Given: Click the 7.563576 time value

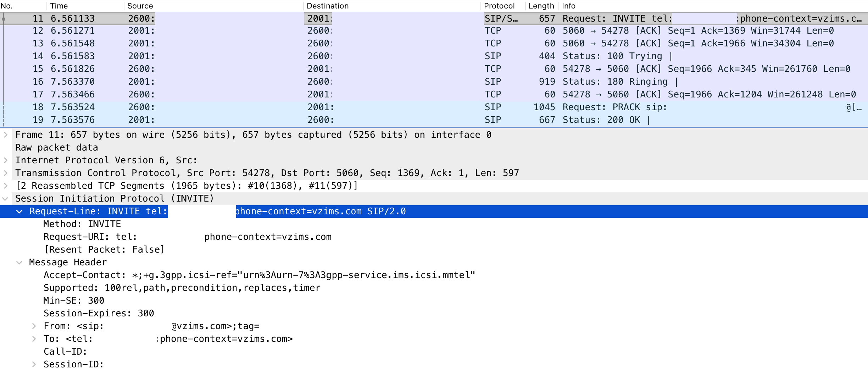Looking at the screenshot, I should coord(73,120).
